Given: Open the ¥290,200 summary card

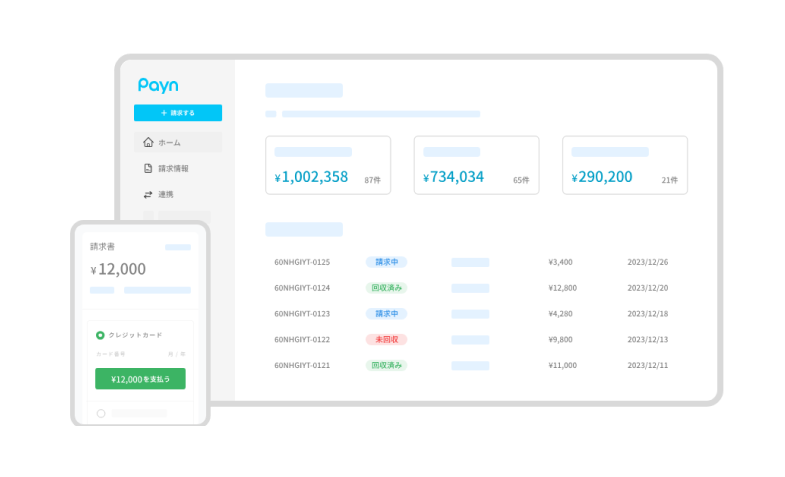Looking at the screenshot, I should point(624,165).
